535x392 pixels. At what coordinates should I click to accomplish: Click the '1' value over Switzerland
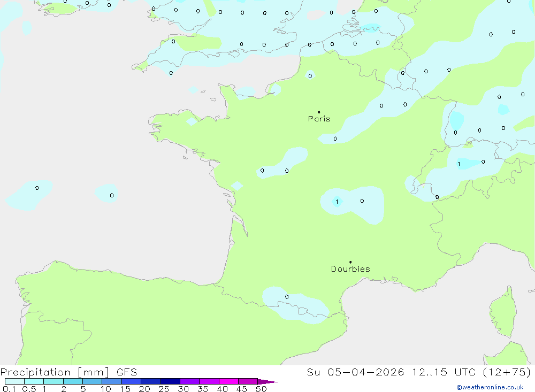click(x=459, y=164)
